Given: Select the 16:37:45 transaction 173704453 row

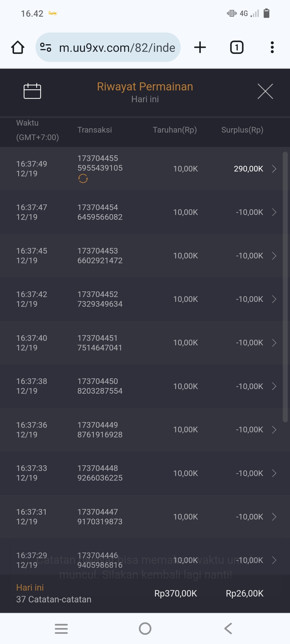Looking at the screenshot, I should pyautogui.click(x=134, y=256).
